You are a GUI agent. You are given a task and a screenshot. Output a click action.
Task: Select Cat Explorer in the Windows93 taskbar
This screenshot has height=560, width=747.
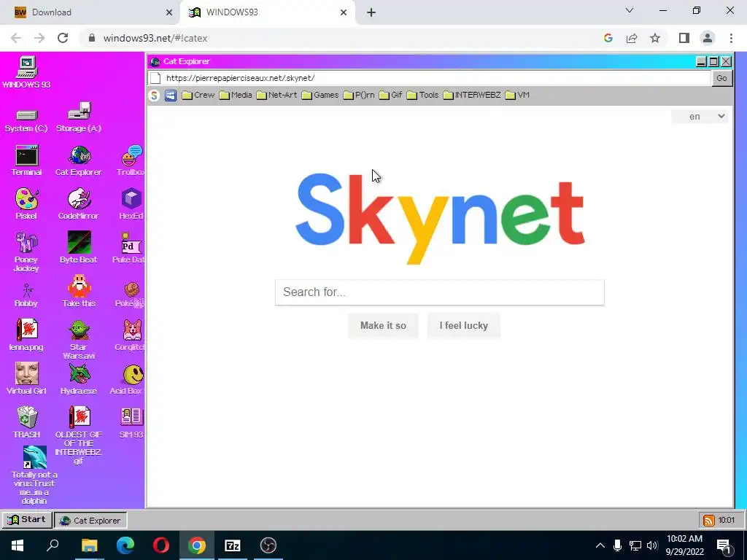(x=90, y=520)
